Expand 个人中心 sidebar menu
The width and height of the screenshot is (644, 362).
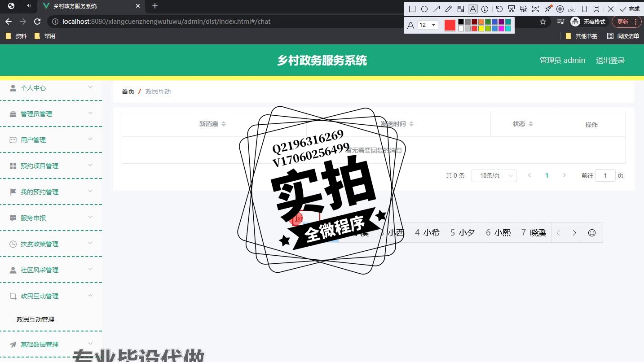(51, 88)
